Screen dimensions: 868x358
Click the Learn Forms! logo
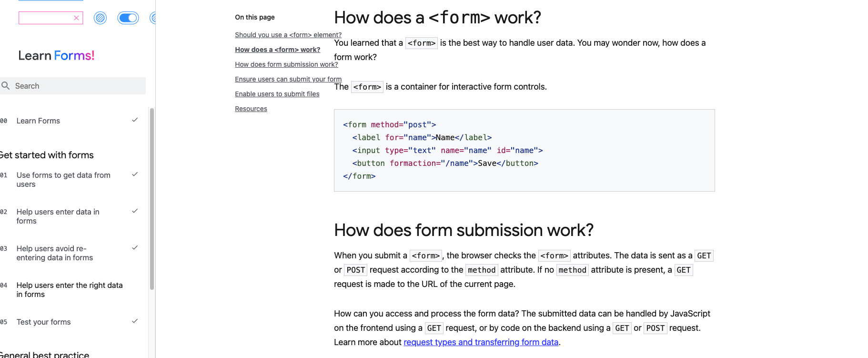click(x=56, y=55)
